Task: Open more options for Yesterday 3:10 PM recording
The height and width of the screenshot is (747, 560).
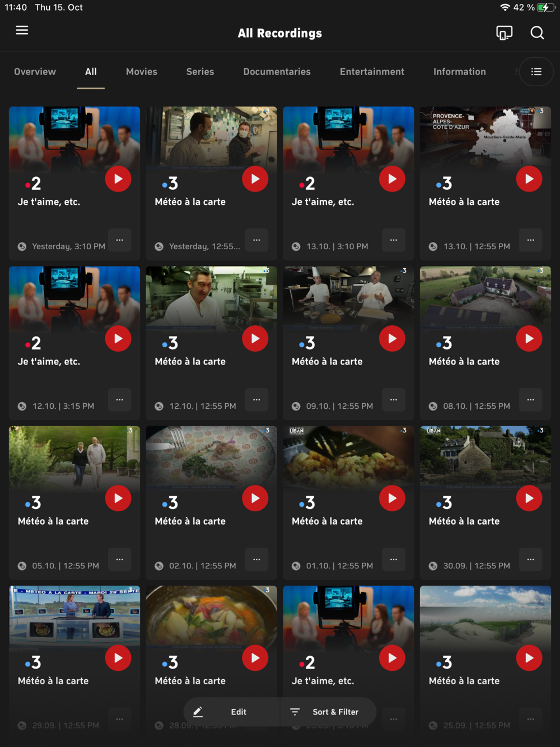Action: (120, 240)
